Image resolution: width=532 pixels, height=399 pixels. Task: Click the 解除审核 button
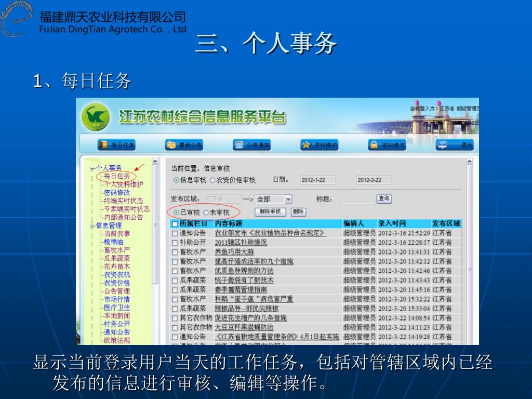pyautogui.click(x=270, y=212)
